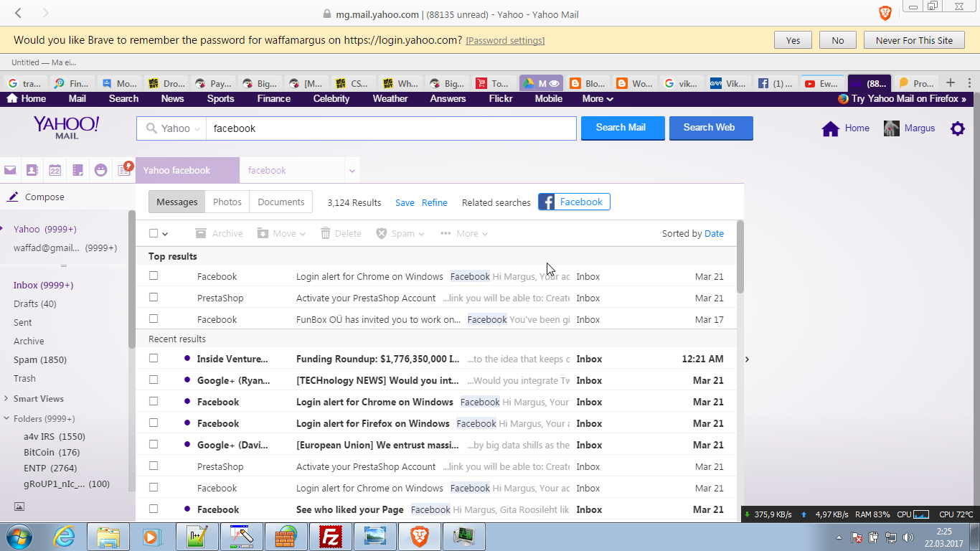This screenshot has width=980, height=551.
Task: Expand the More menu in Yahoo navigation bar
Action: click(598, 99)
